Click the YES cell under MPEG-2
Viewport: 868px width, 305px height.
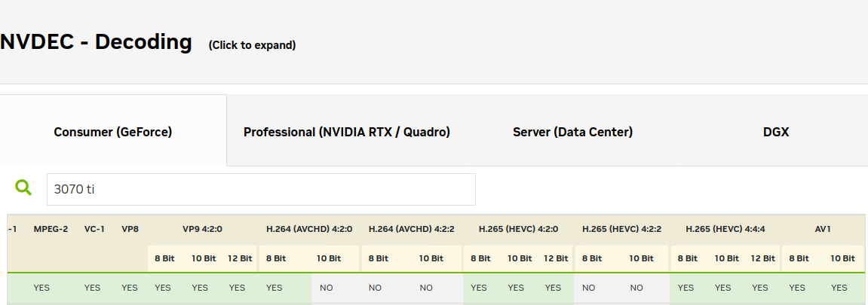[42, 288]
